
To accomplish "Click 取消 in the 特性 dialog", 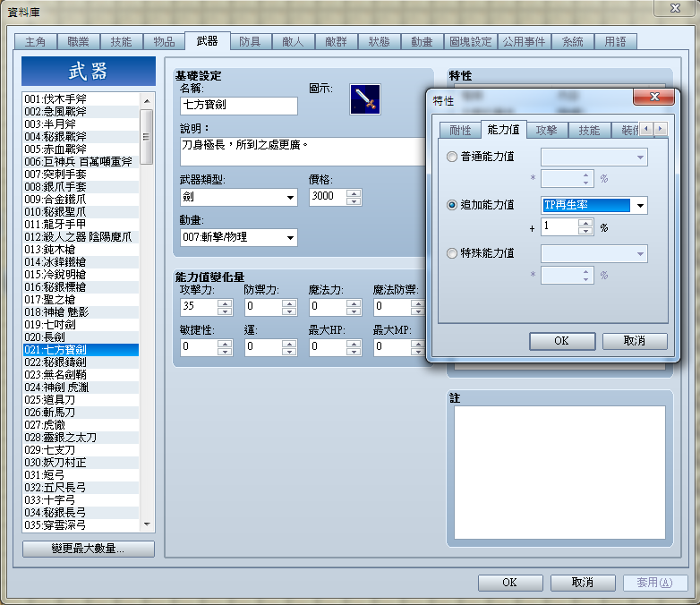I will (x=635, y=341).
